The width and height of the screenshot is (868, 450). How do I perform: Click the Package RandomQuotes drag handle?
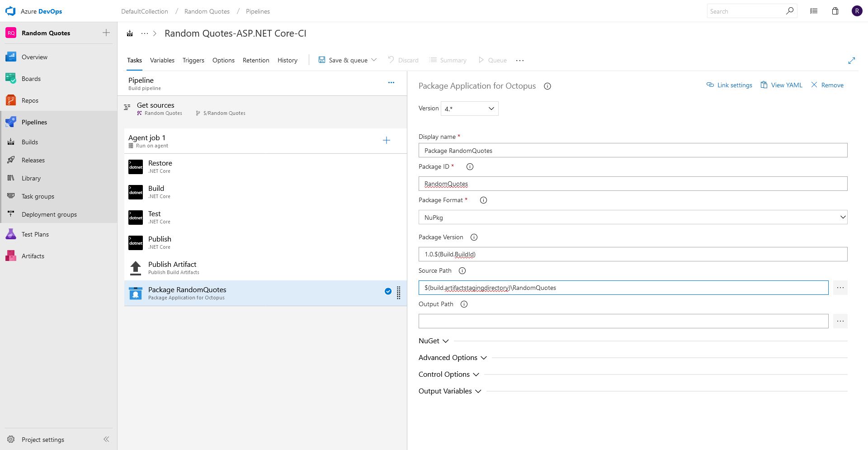click(x=399, y=293)
